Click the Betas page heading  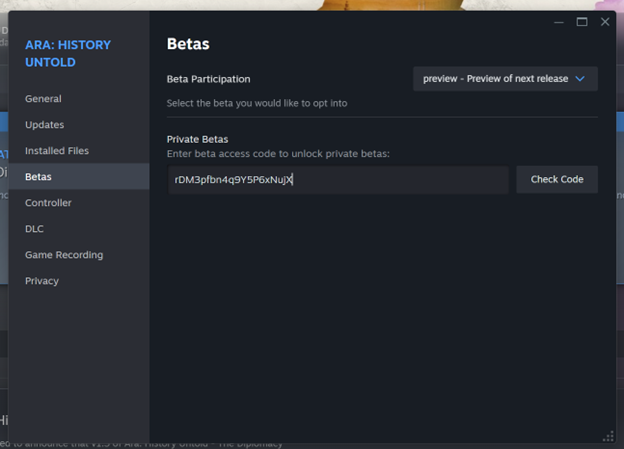(x=188, y=44)
